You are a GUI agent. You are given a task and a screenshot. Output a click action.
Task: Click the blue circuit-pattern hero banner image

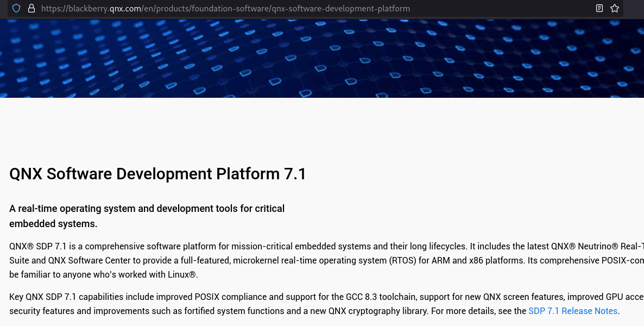[x=322, y=57]
